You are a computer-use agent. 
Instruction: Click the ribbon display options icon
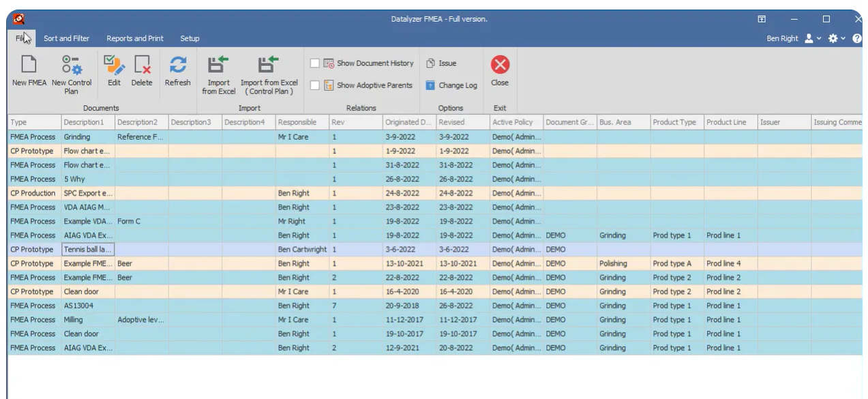(x=762, y=19)
